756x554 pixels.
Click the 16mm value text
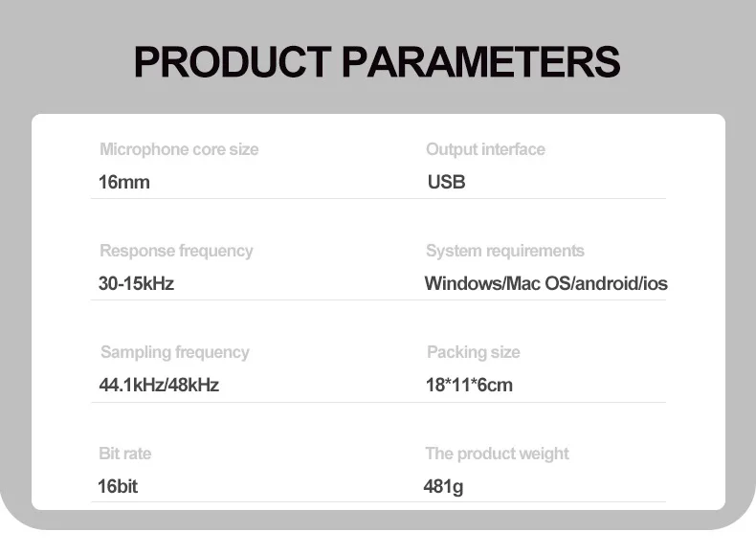tap(123, 182)
